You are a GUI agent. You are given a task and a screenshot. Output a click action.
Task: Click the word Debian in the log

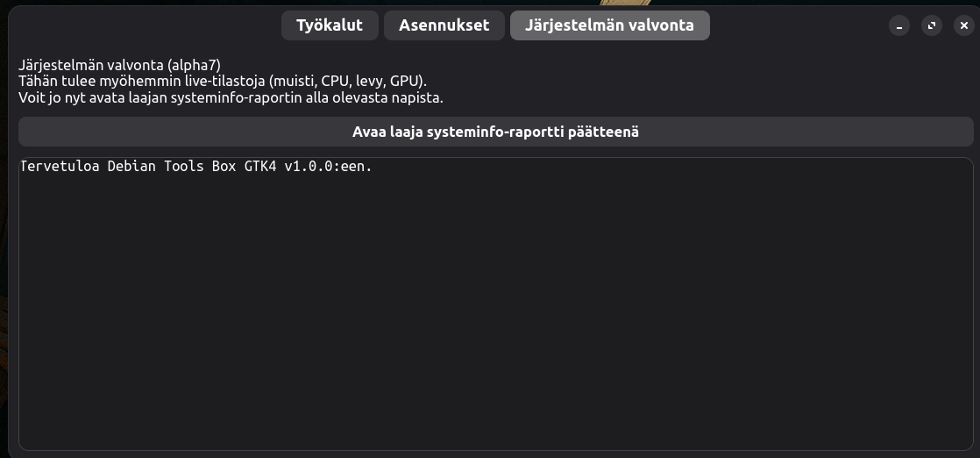click(131, 167)
